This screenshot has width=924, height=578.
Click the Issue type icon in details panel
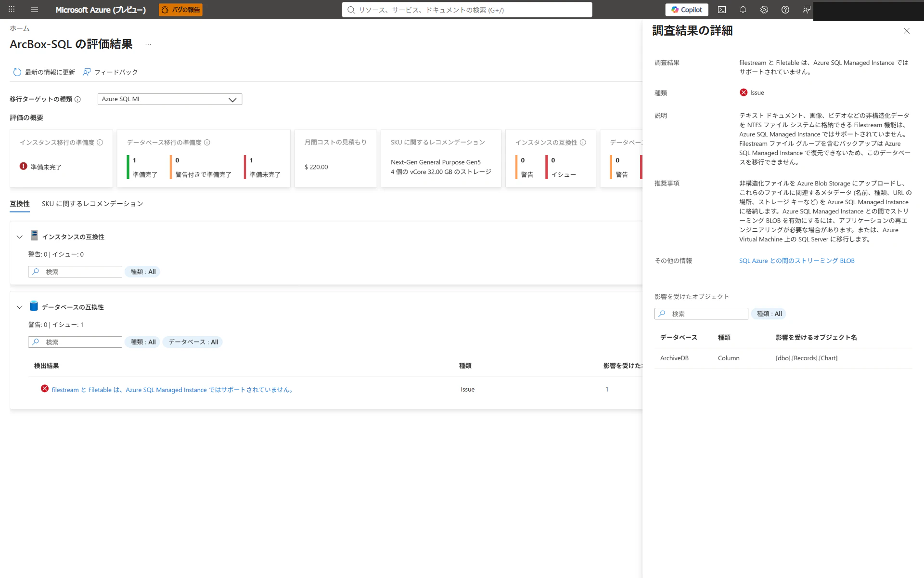pyautogui.click(x=744, y=92)
